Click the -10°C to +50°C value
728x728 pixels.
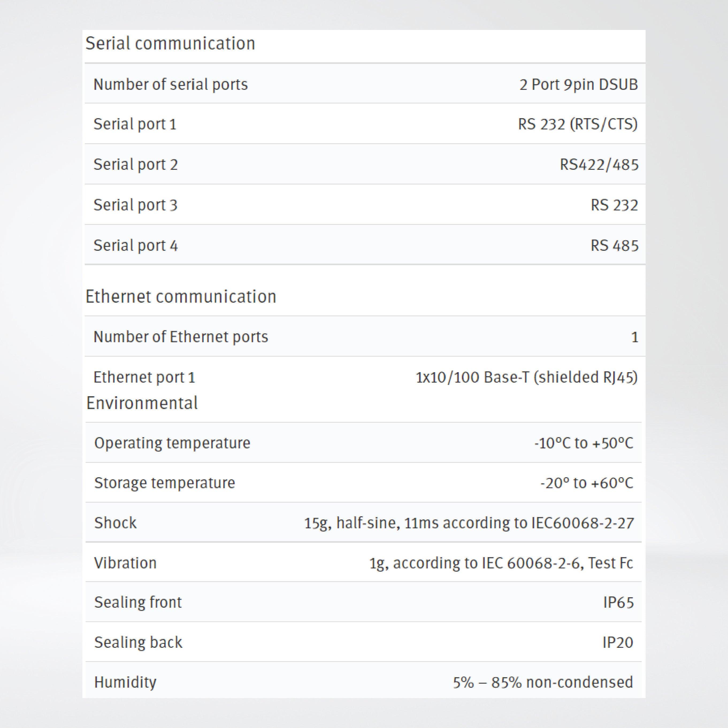click(583, 443)
